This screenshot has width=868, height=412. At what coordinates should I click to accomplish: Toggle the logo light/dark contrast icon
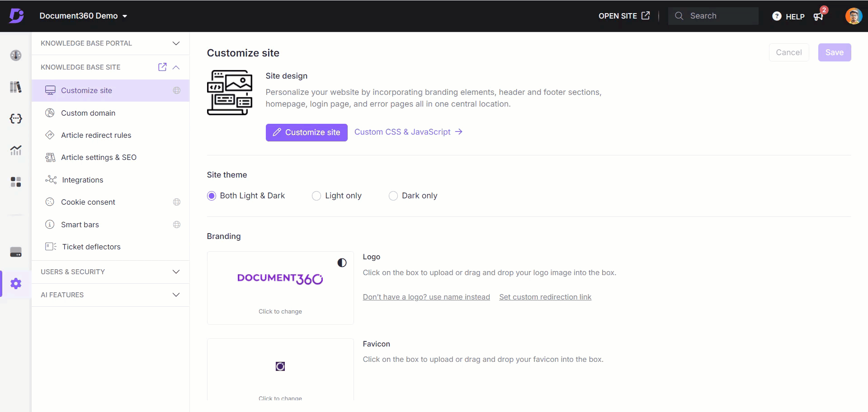(342, 262)
